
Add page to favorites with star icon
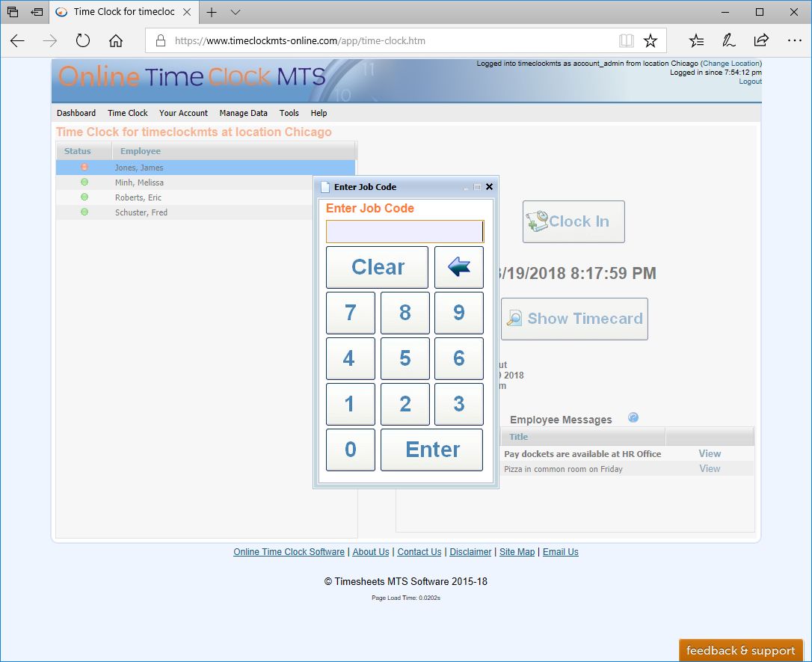click(x=650, y=41)
